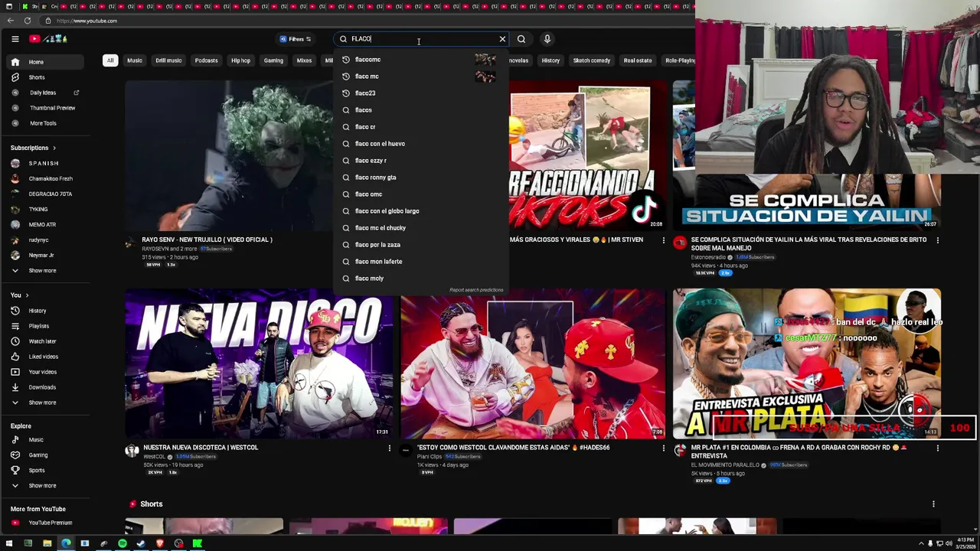The height and width of the screenshot is (551, 980).
Task: Open the TYKING channel
Action: coord(47,209)
